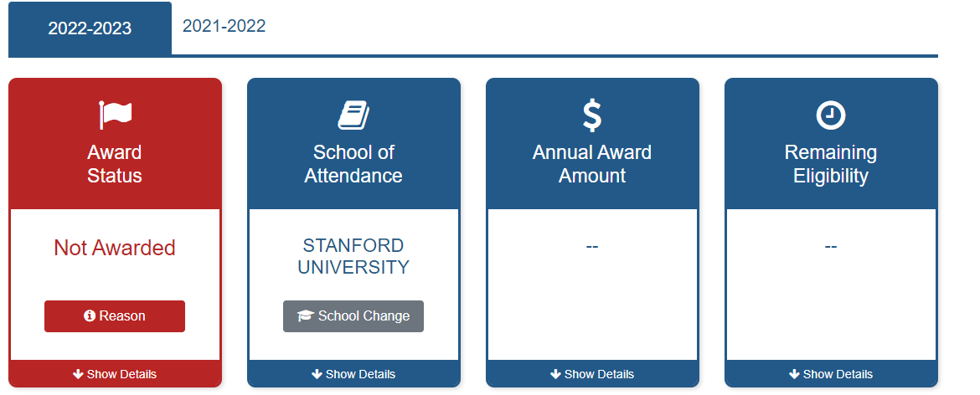Click the flag icon on Award Status card
980x395 pixels.
[116, 115]
